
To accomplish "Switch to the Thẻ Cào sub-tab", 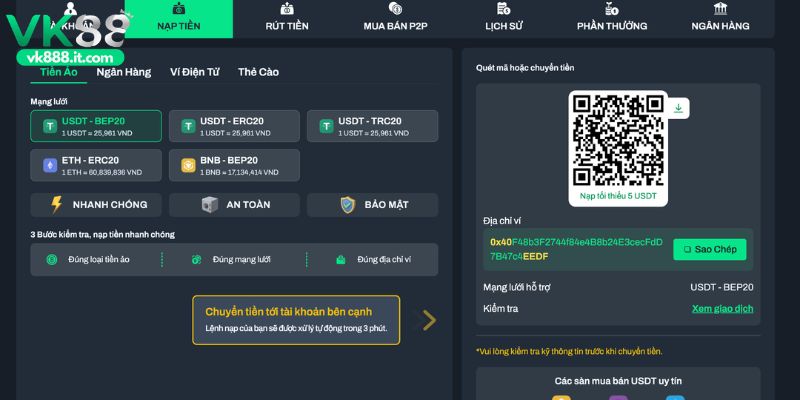I will pos(258,72).
